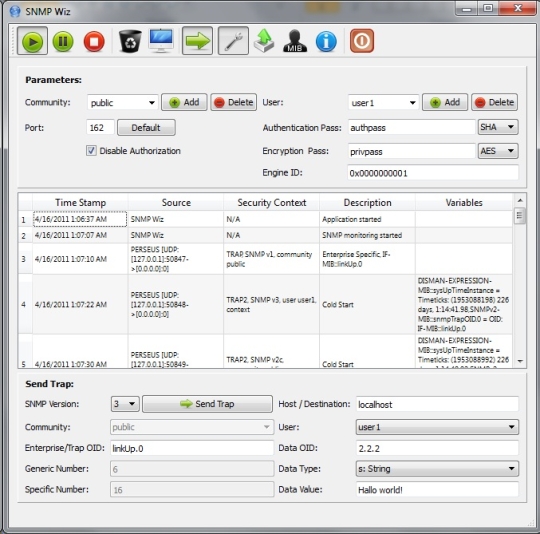
Task: Toggle the green arrow Send Trap panel icon
Action: click(197, 41)
